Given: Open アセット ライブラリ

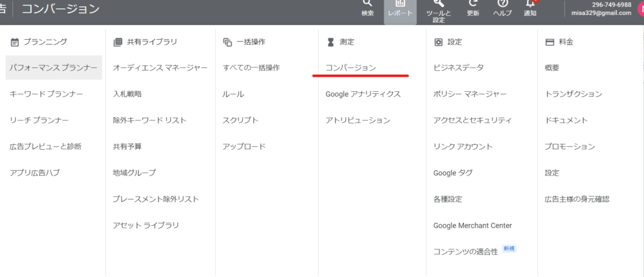Looking at the screenshot, I should pyautogui.click(x=146, y=225).
